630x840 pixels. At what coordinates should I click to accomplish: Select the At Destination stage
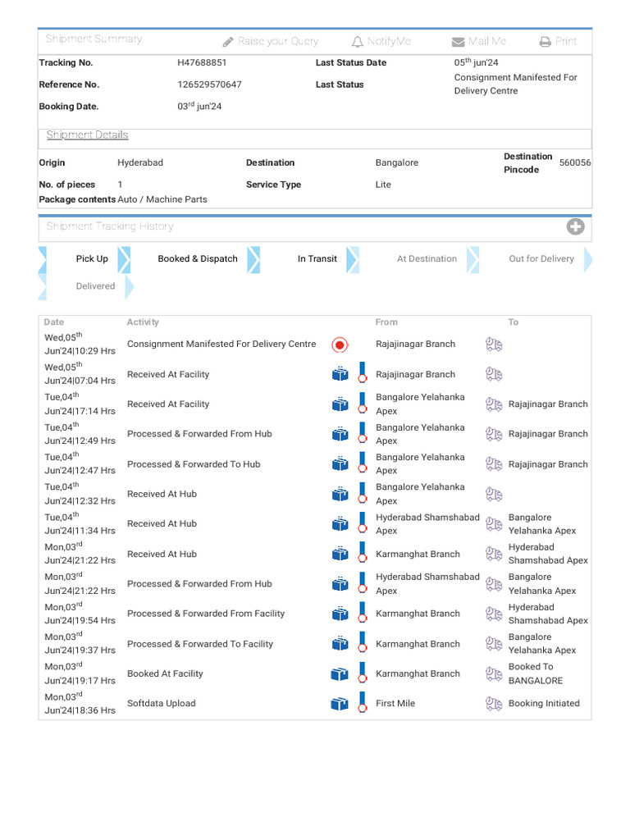click(427, 259)
